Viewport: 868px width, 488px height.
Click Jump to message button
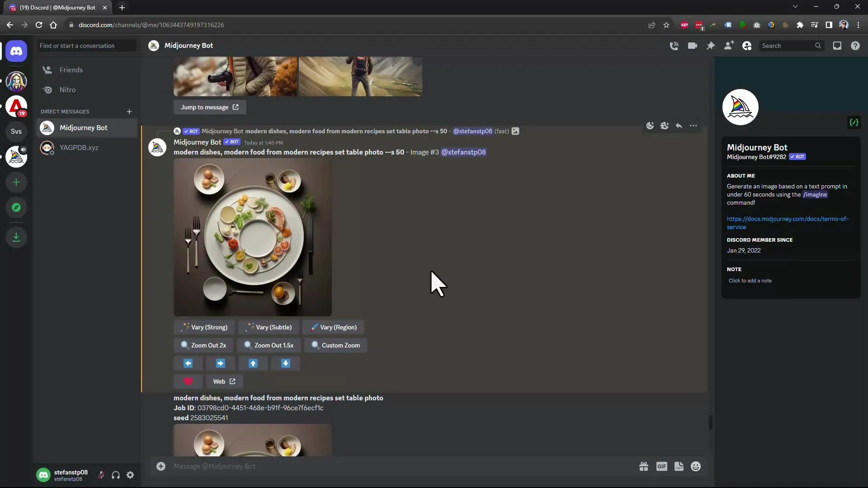coord(210,107)
